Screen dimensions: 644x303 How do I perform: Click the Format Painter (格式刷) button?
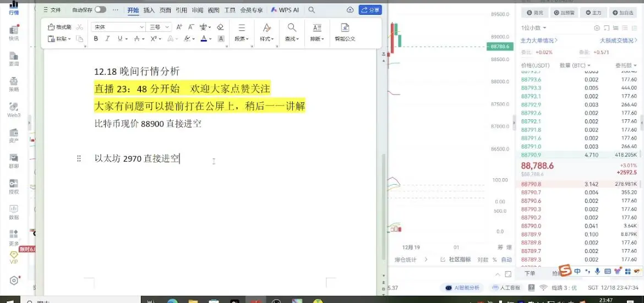pos(59,27)
